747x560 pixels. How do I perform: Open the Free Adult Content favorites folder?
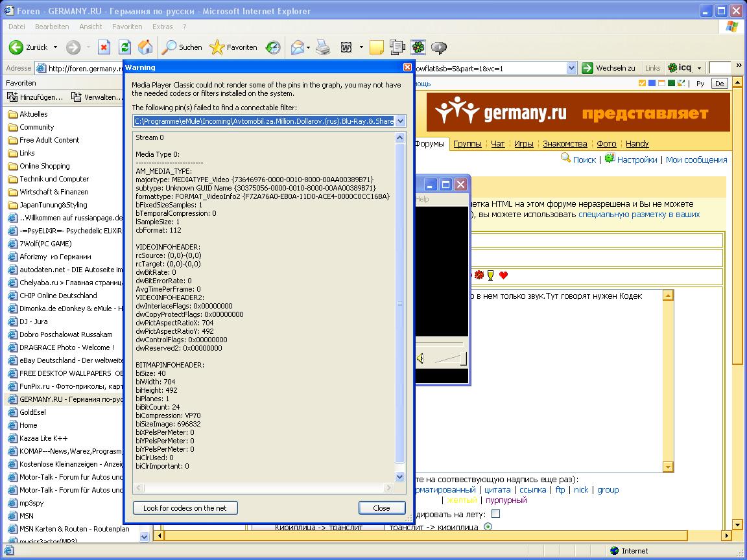click(49, 140)
